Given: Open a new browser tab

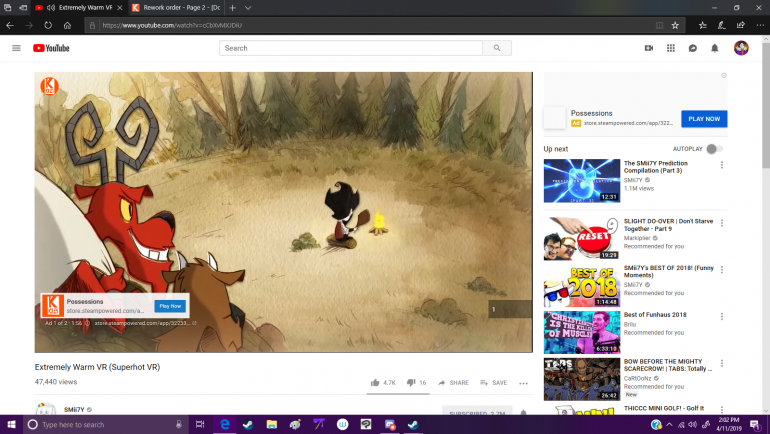Looking at the screenshot, I should coord(233,7).
